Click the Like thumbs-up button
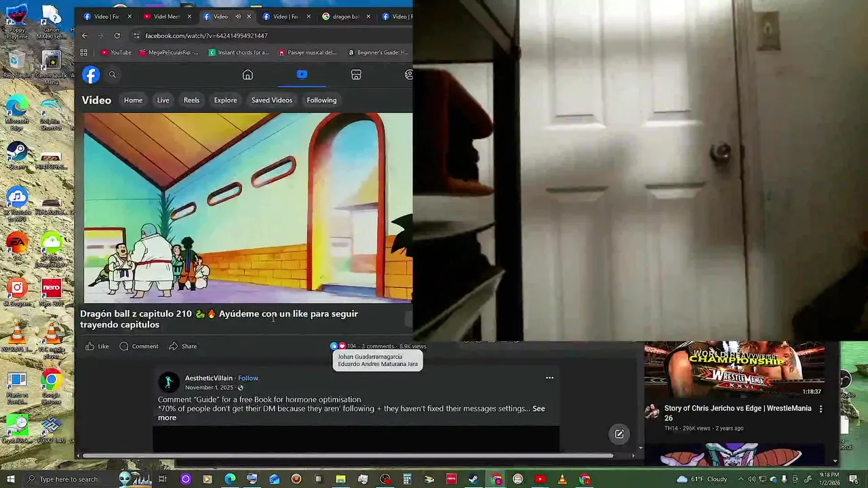Image resolution: width=868 pixels, height=488 pixels. [x=97, y=346]
